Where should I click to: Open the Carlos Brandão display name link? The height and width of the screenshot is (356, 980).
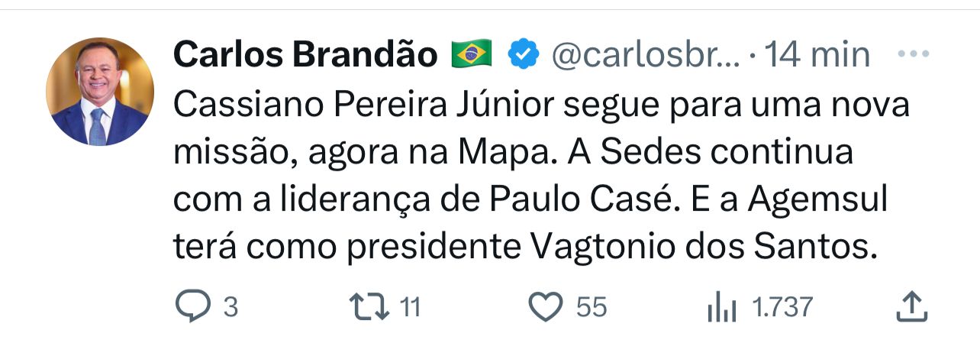pos(305,55)
